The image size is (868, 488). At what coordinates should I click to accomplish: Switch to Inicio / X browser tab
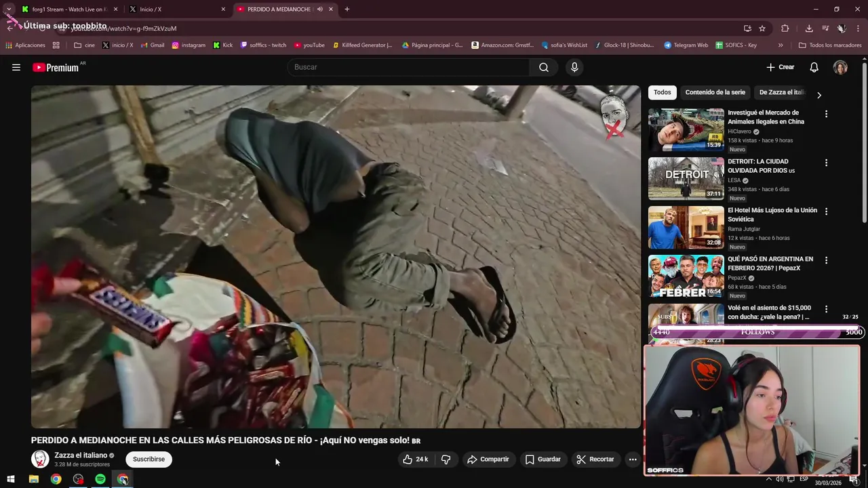tap(178, 9)
